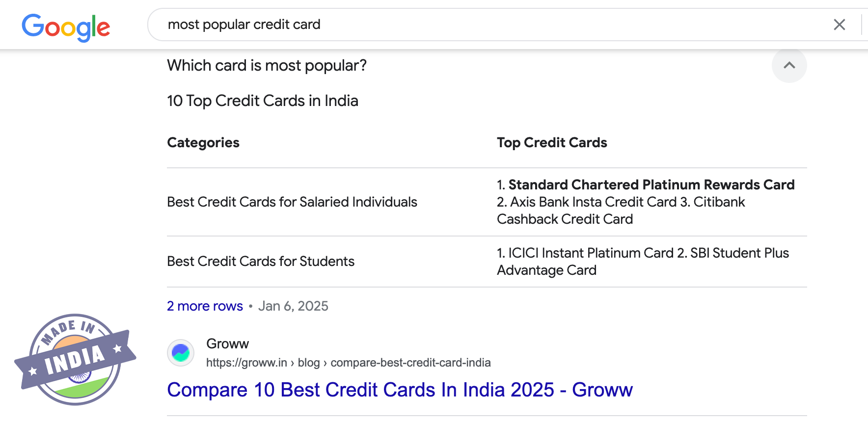868x422 pixels.
Task: Click the "Top Credit Cards" column header
Action: coord(552,142)
